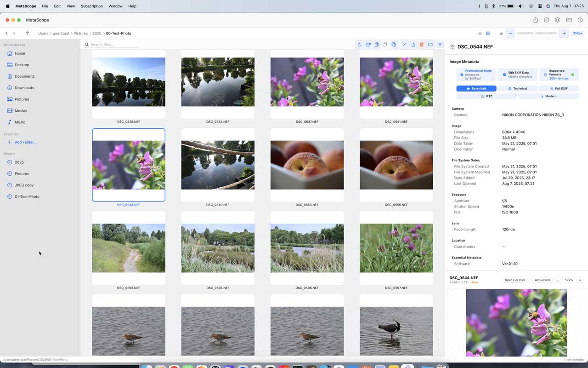Click the share icon beside the red trash
The width and height of the screenshot is (588, 368).
click(413, 45)
